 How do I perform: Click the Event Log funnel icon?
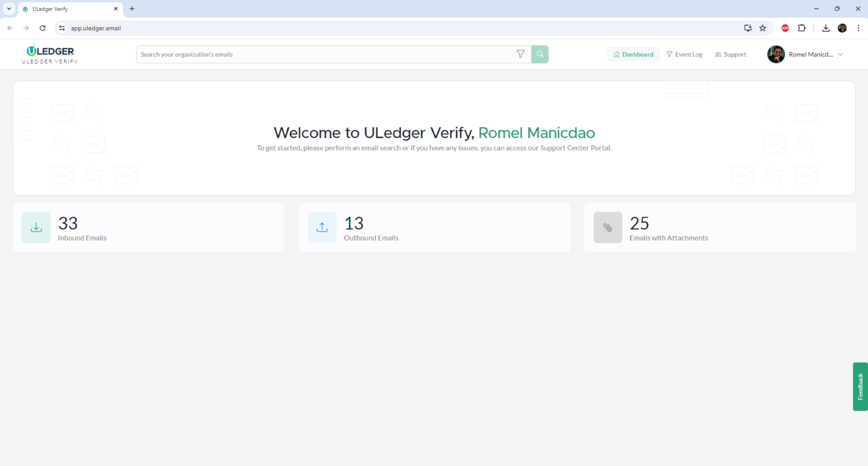(669, 54)
